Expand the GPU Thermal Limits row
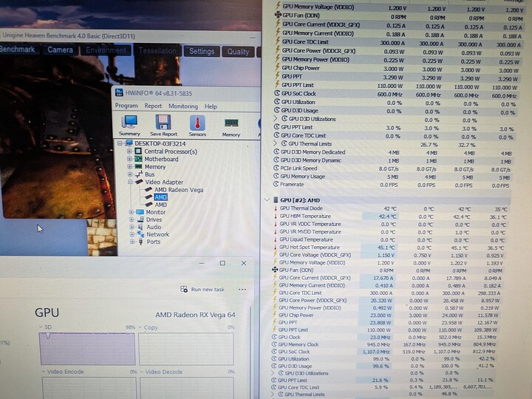The image size is (532, 399). click(276, 144)
